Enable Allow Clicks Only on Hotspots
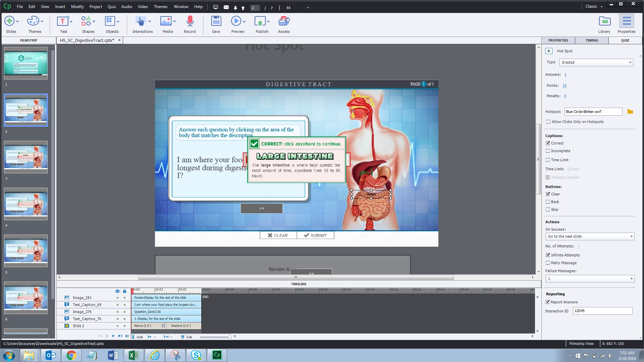 [x=548, y=122]
